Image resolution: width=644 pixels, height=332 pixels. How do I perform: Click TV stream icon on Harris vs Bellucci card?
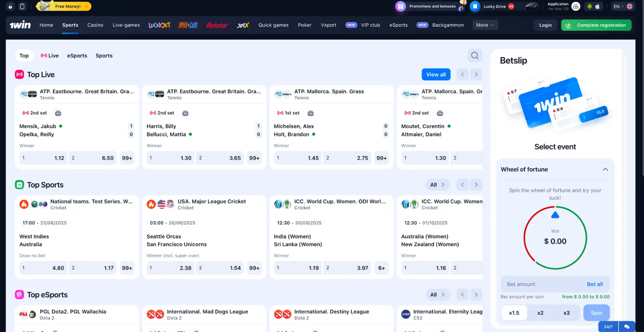(185, 113)
